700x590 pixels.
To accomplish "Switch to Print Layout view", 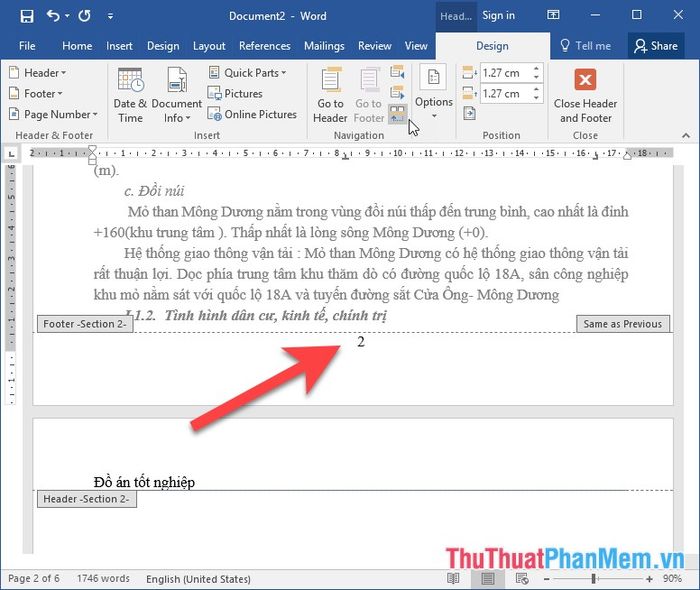I will pos(488,579).
